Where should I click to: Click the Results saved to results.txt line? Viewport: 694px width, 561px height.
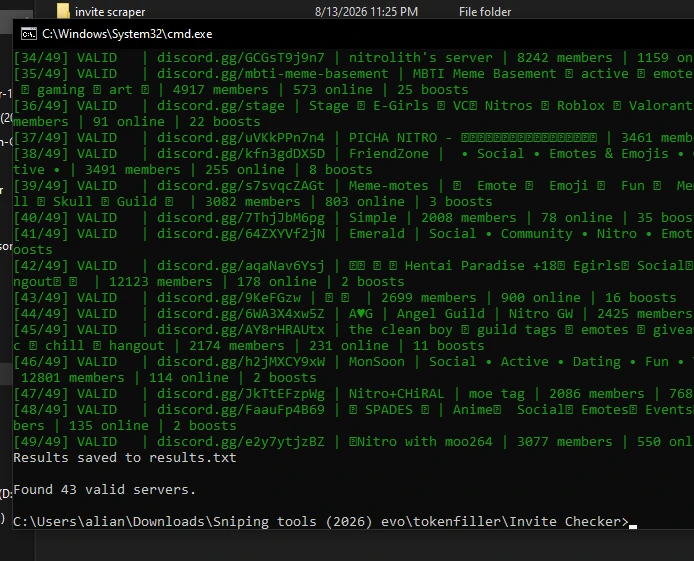pyautogui.click(x=125, y=457)
